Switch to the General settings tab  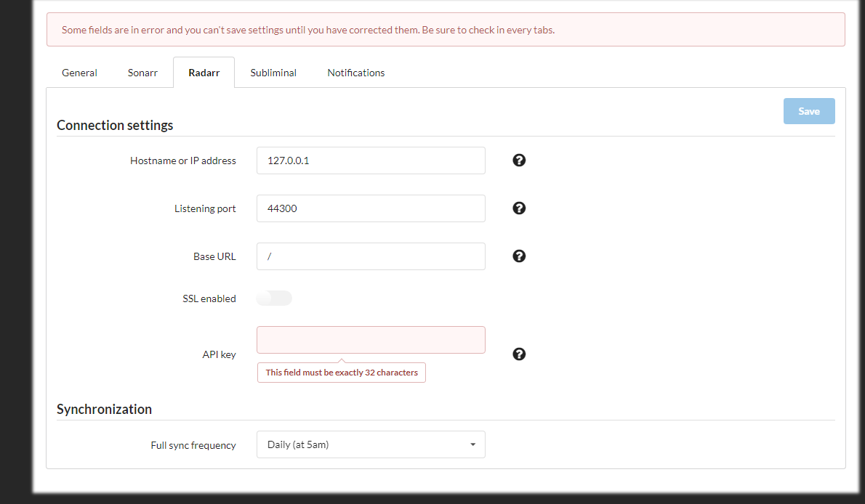[79, 72]
